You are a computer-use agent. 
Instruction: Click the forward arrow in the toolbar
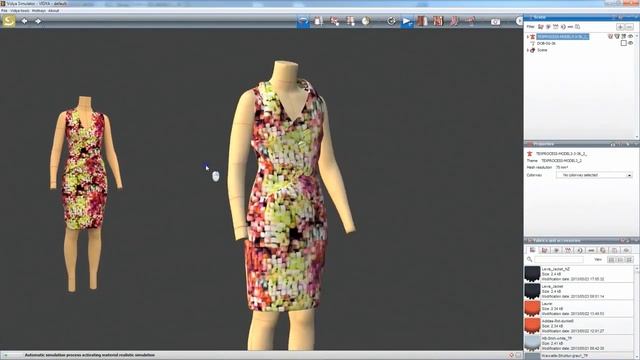coord(38,21)
